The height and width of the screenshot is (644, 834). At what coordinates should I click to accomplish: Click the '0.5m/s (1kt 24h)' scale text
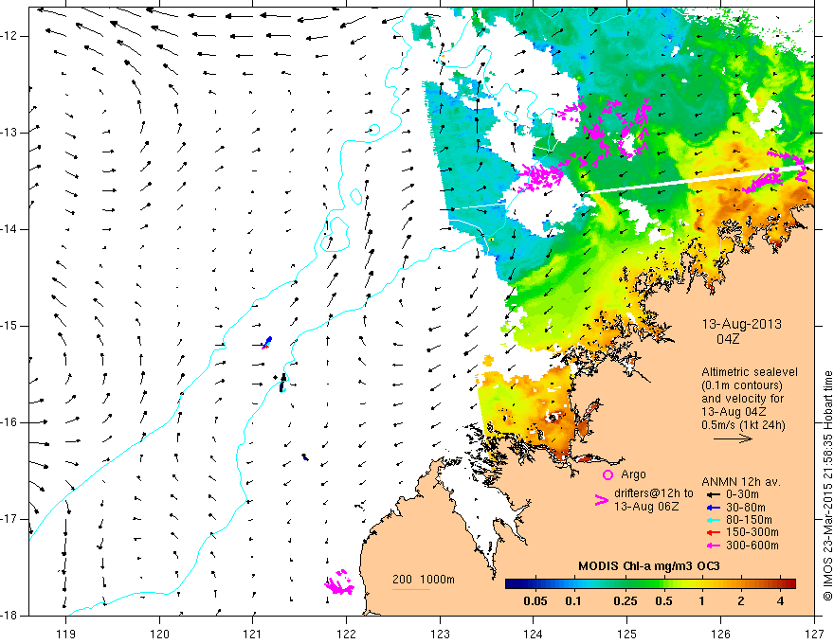tap(743, 425)
